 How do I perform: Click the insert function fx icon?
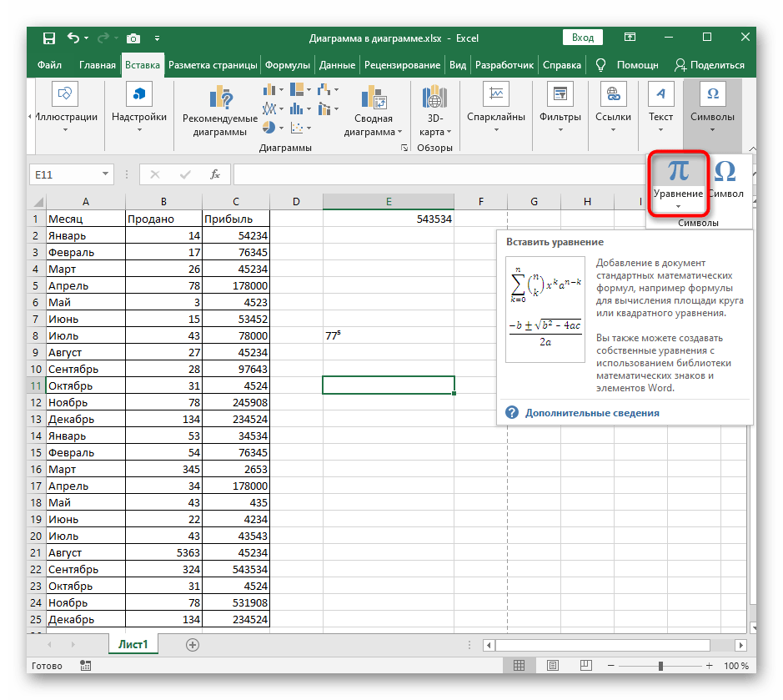[x=214, y=174]
